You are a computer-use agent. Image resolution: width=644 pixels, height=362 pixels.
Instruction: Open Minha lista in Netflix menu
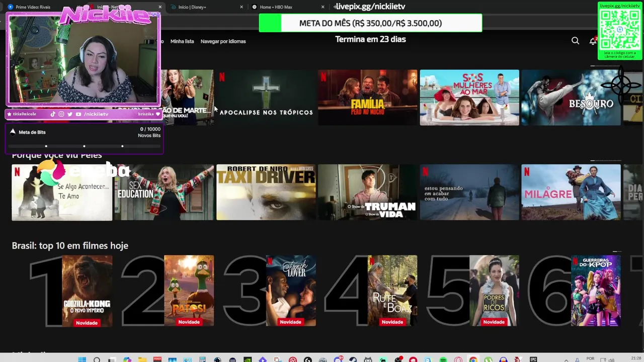tap(182, 41)
